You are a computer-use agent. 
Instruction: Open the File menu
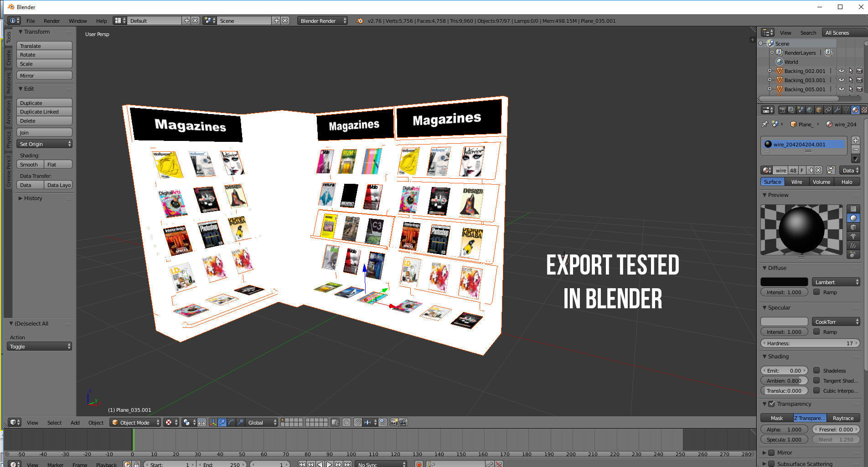31,21
